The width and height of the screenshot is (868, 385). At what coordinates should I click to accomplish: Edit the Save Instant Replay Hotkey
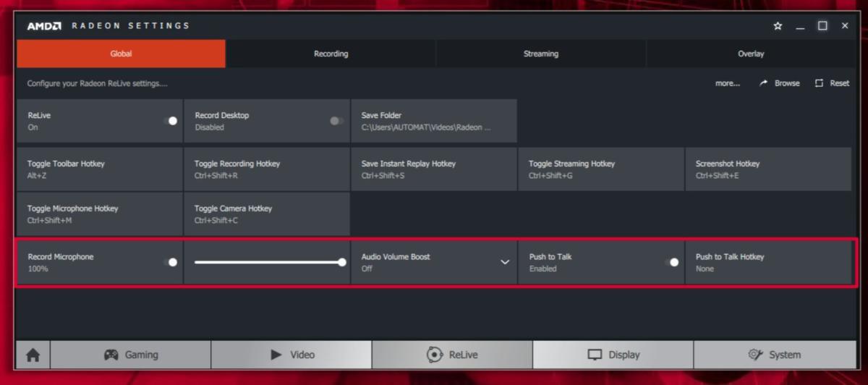pos(434,169)
